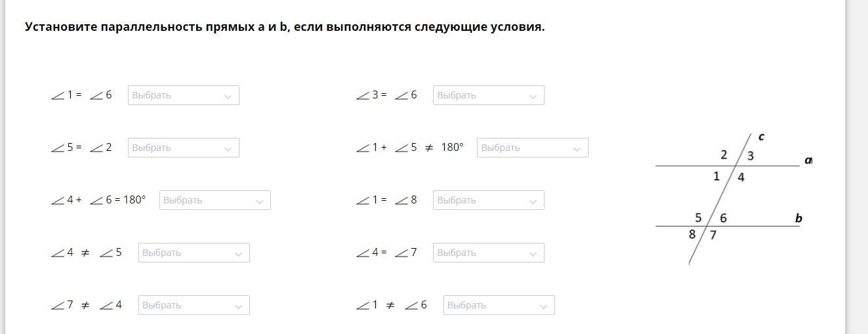Click chevron arrow of ∠1 = ∠8 dropdown
Screen dimensions: 868x334
[x=533, y=201]
